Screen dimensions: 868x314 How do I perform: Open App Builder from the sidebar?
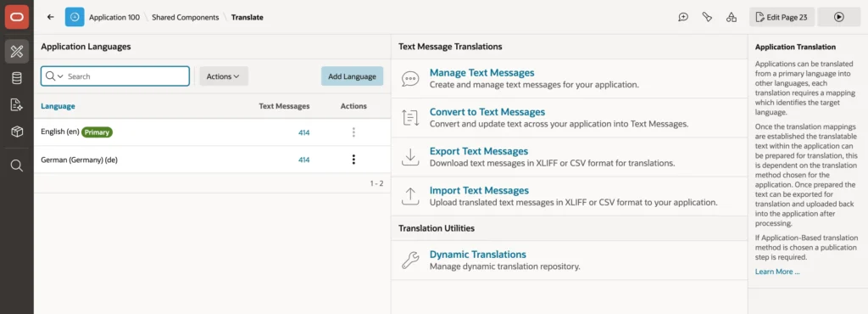[17, 52]
